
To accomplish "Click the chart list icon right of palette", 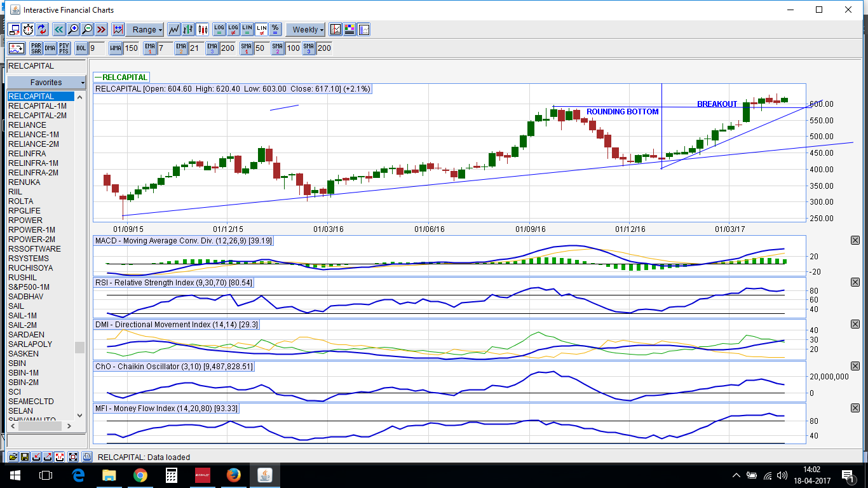I will [363, 29].
